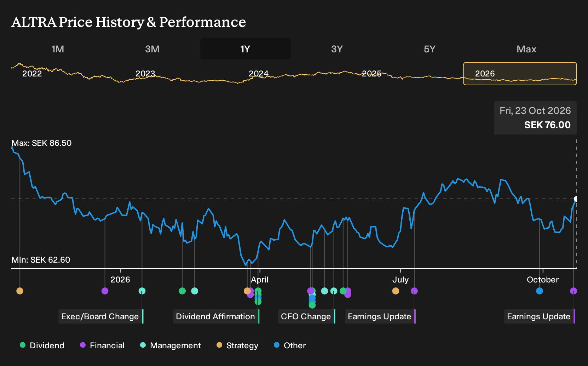Click the 2026 label on the main x-axis
The height and width of the screenshot is (366, 588).
point(120,280)
